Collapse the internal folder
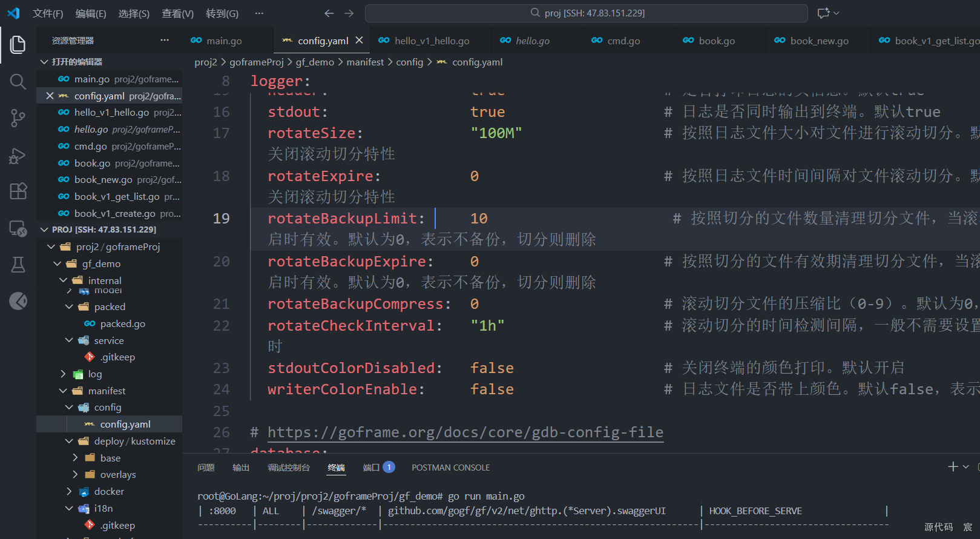This screenshot has width=980, height=539. click(63, 280)
